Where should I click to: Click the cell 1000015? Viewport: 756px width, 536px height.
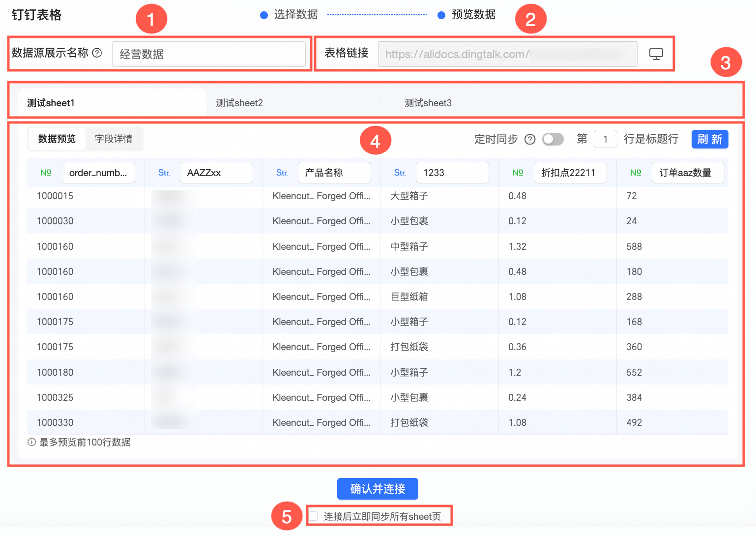(55, 196)
